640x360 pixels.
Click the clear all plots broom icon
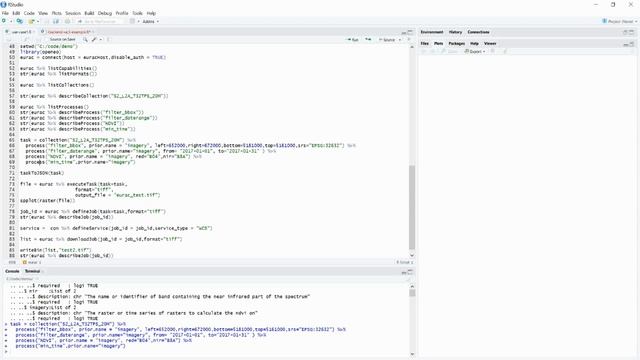(x=504, y=51)
